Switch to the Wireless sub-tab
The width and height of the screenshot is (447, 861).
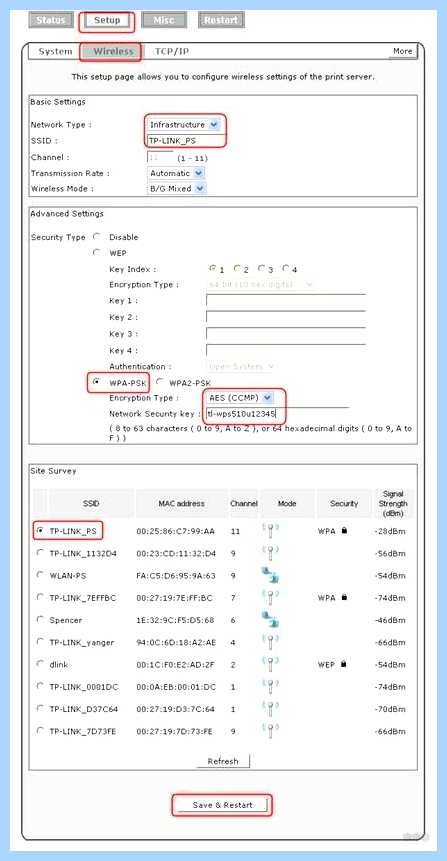click(x=113, y=52)
